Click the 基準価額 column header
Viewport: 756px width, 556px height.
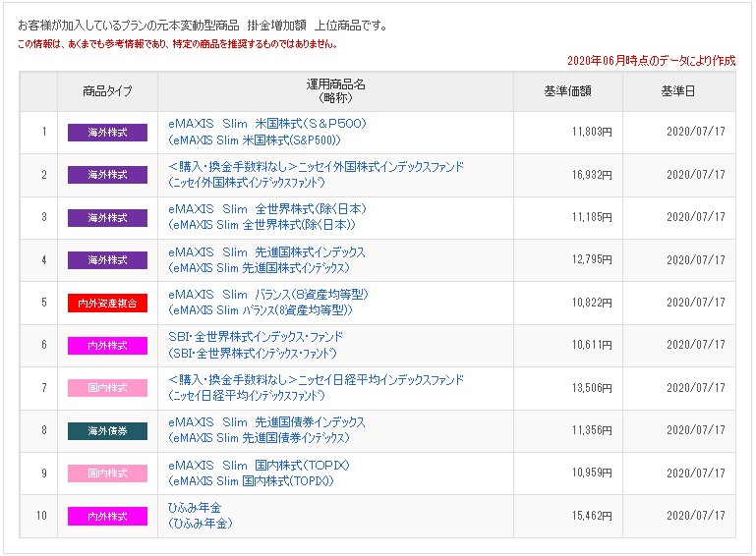tap(568, 91)
